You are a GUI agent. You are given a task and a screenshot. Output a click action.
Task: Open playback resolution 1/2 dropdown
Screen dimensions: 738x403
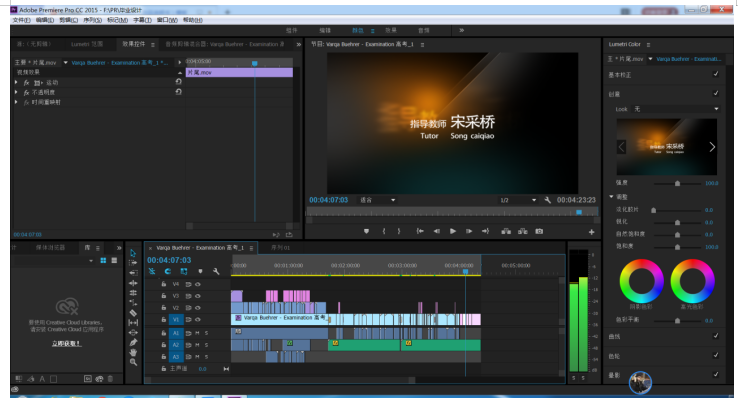pos(518,200)
